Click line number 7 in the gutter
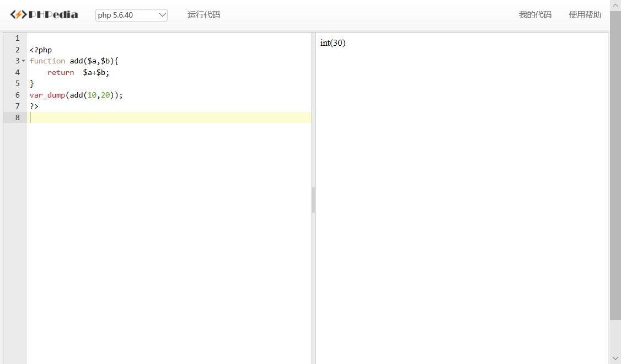The image size is (621, 364). point(18,106)
